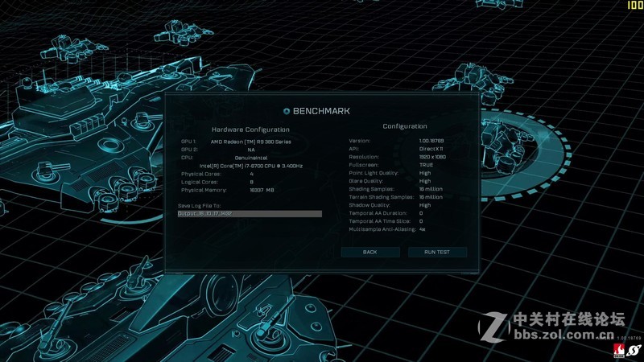
Task: Click the Shadow Quality label
Action: point(369,205)
